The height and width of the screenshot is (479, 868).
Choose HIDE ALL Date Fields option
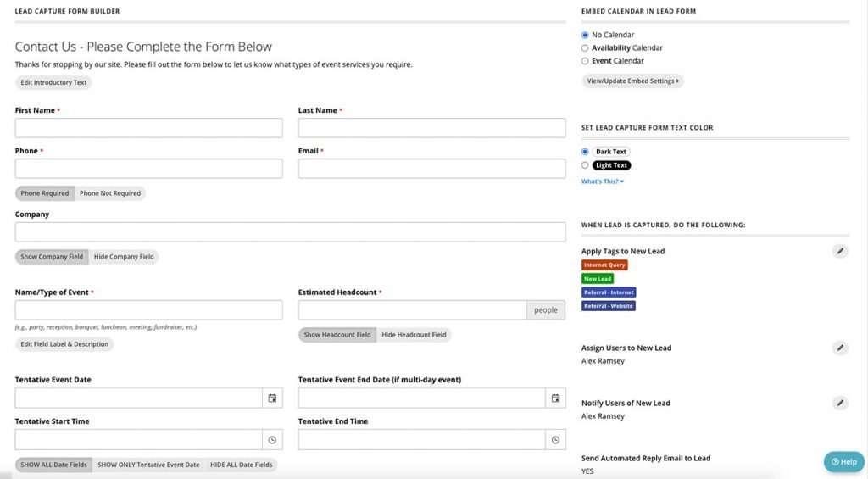[242, 465]
